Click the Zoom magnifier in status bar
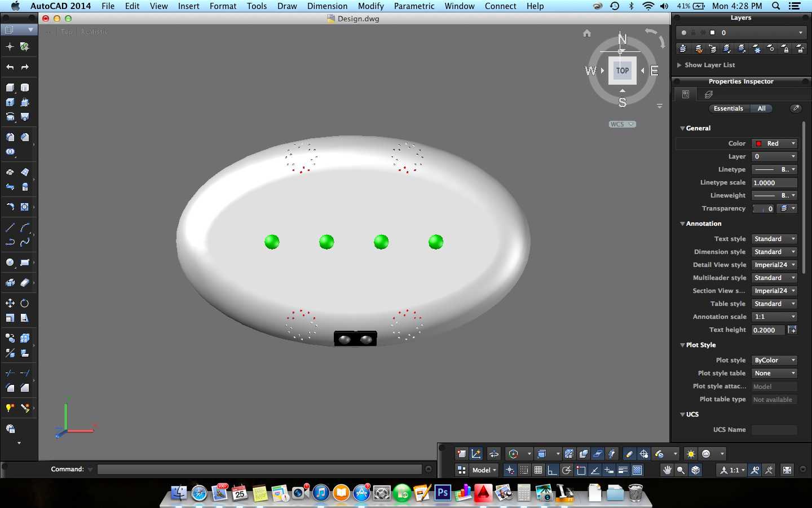 point(681,470)
